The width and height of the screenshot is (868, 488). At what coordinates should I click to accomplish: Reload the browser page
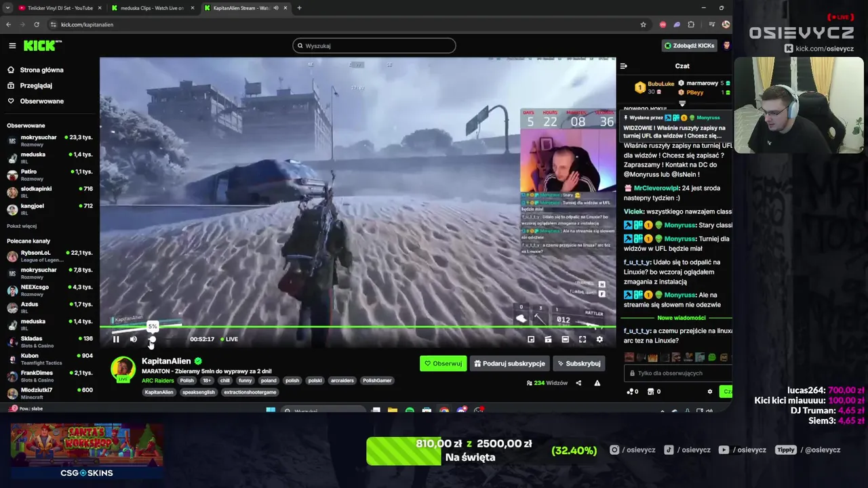[x=37, y=24]
